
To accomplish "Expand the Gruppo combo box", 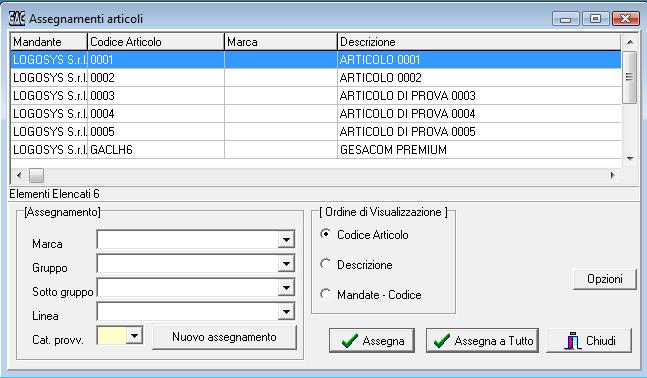I will coord(286,264).
